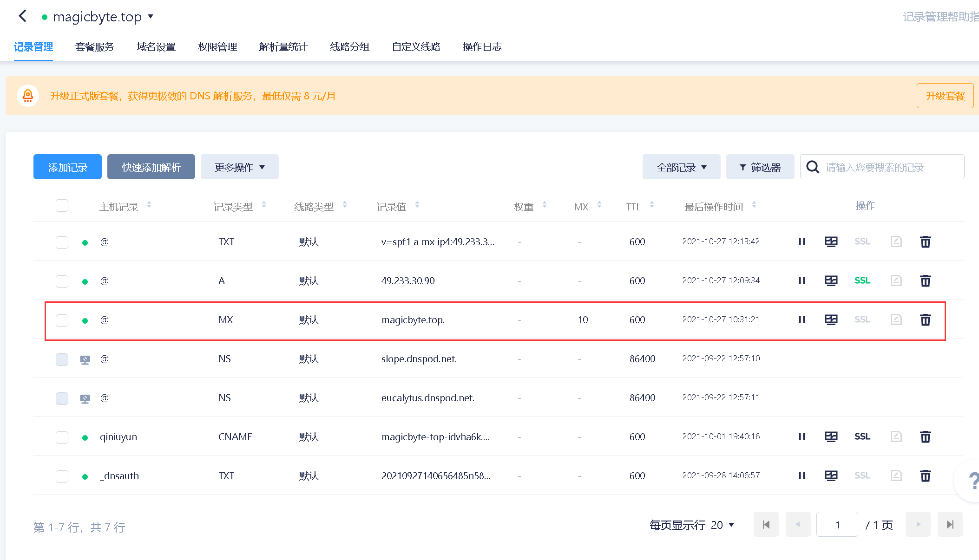
Task: Open monitoring icon for v=spf1 record
Action: pyautogui.click(x=831, y=241)
